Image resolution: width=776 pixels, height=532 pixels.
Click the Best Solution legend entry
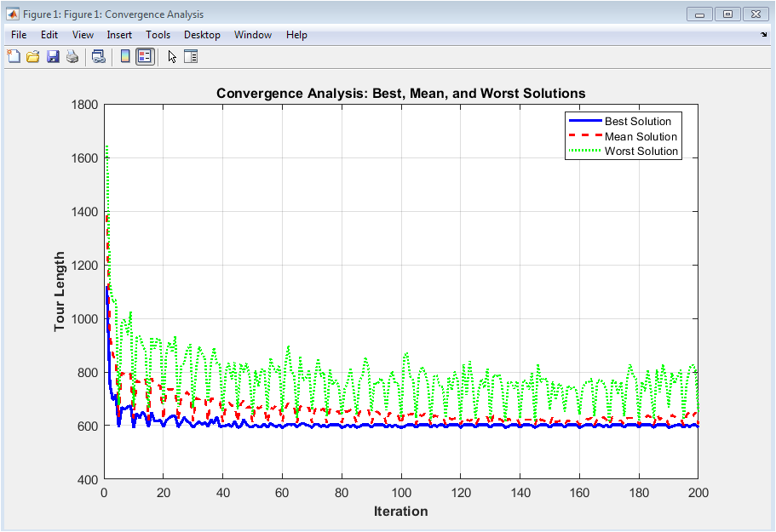pyautogui.click(x=637, y=122)
